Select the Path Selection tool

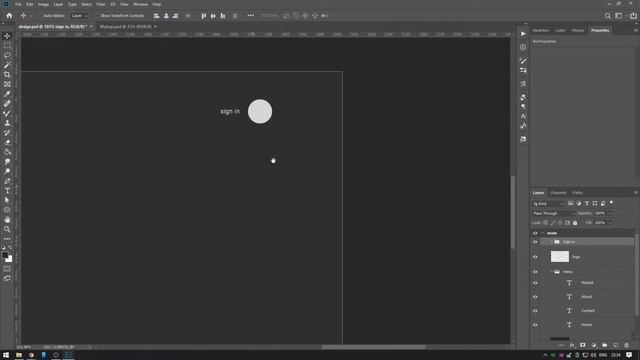click(x=7, y=200)
